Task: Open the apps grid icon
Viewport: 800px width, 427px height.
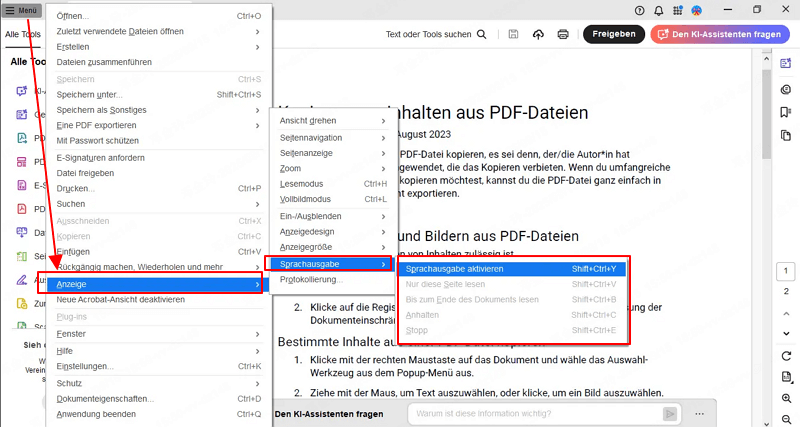Action: coord(678,10)
